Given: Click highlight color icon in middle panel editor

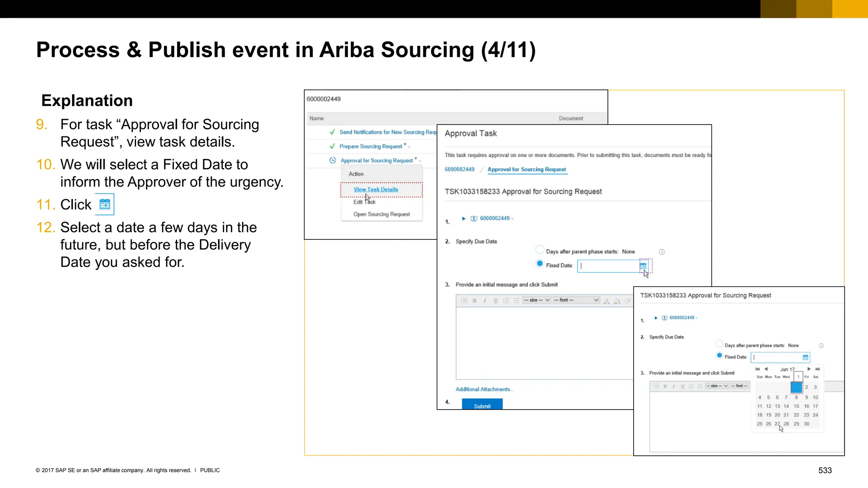Looking at the screenshot, I should [617, 301].
